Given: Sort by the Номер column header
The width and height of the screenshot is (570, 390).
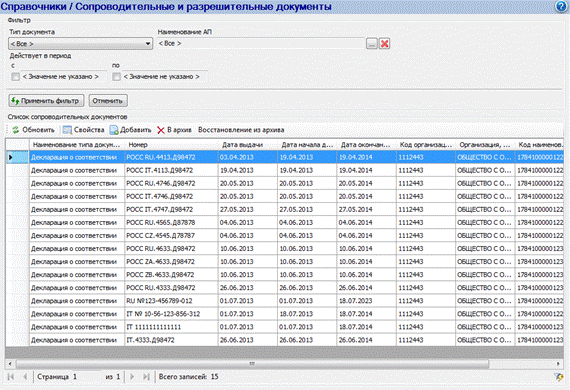Looking at the screenshot, I should coord(171,145).
